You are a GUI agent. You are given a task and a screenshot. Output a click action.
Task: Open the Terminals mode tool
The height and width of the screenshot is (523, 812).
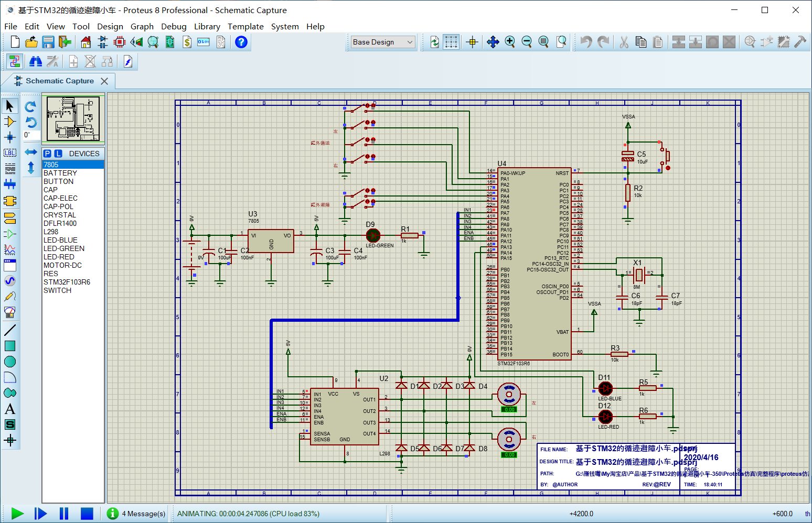9,217
